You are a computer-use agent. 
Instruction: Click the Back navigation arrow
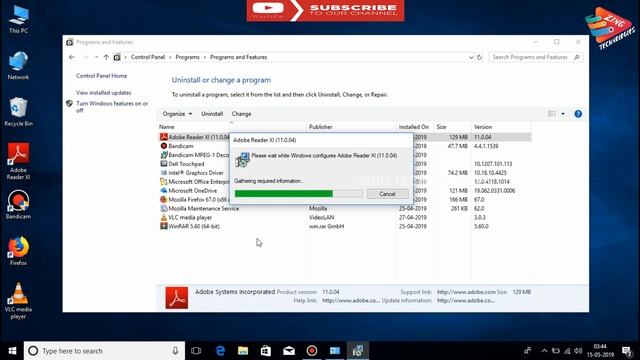pos(72,57)
